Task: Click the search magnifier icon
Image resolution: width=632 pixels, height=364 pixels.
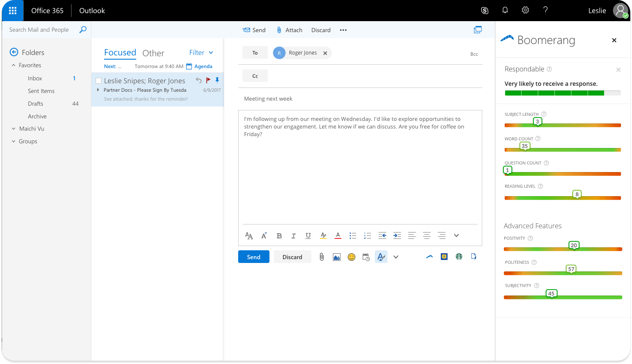Action: pos(83,30)
